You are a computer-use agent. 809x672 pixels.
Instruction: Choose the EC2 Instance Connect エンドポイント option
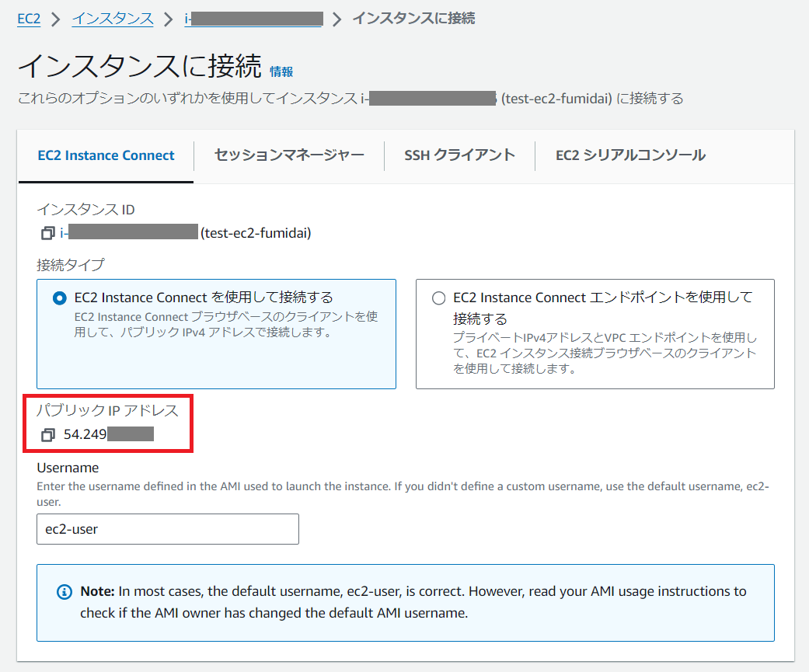pyautogui.click(x=438, y=297)
